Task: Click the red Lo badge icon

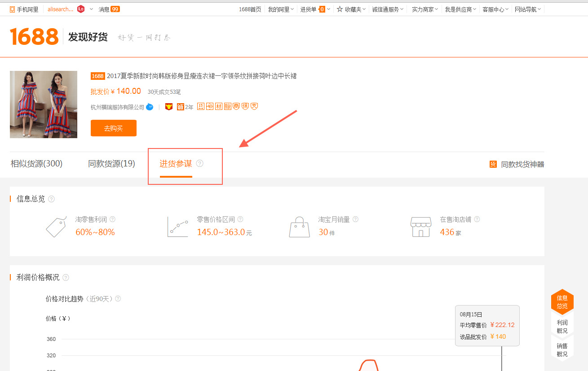Action: 81,9
